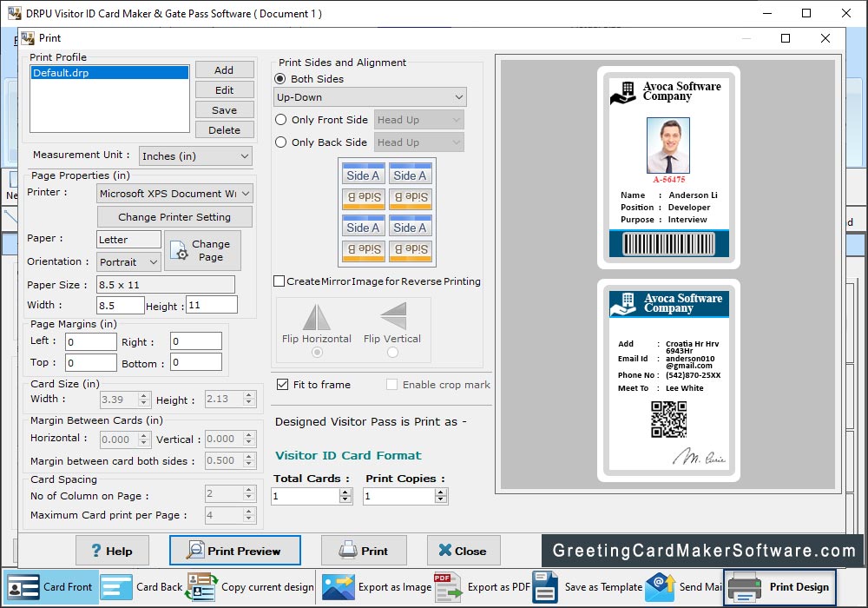Click the Print Copies input field

point(399,496)
